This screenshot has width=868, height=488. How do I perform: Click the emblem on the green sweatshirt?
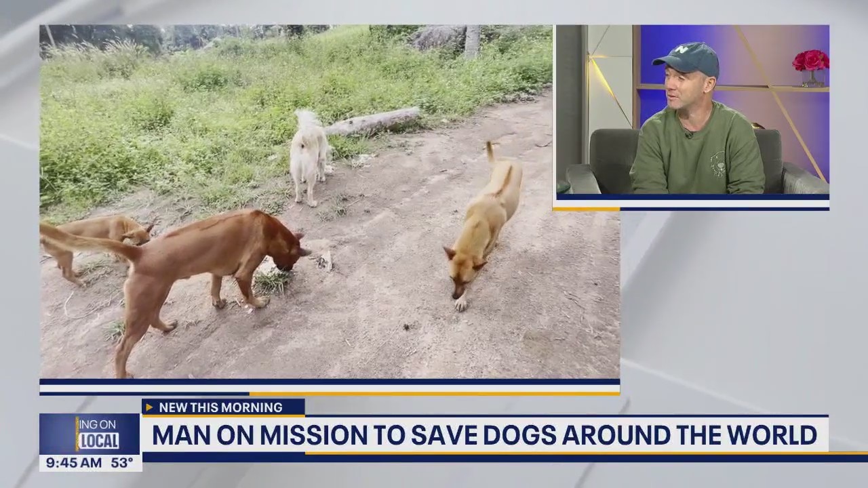[x=717, y=163]
